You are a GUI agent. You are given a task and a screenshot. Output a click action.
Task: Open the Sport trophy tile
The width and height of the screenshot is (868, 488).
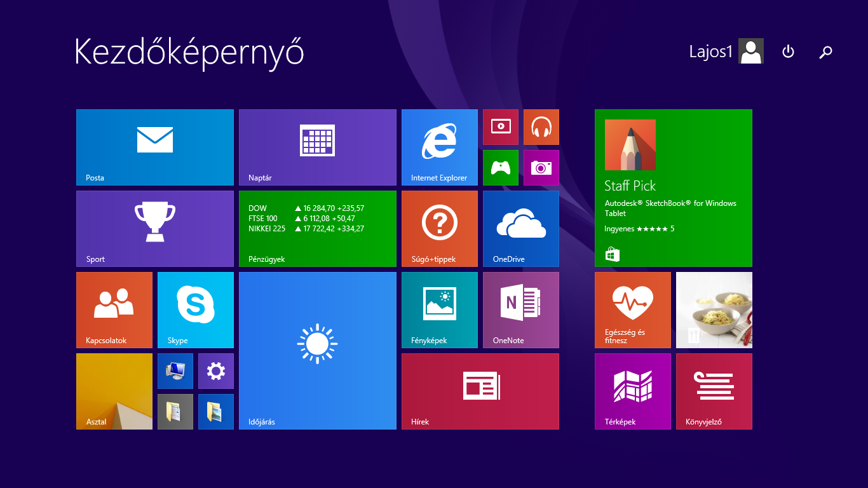click(x=155, y=229)
